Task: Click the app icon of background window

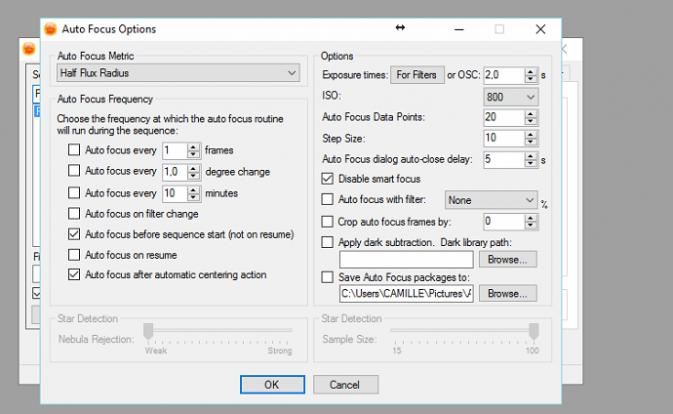Action: 29,49
